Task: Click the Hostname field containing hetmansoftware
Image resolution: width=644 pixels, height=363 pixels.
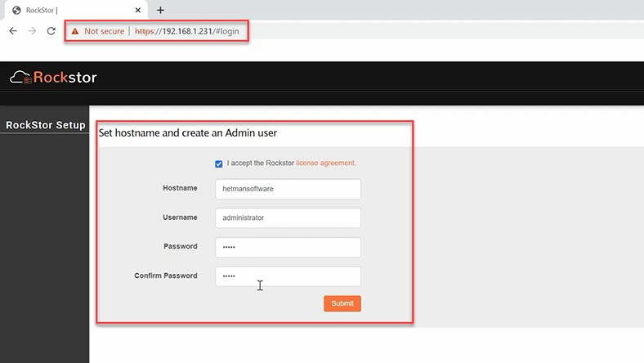Action: tap(288, 189)
